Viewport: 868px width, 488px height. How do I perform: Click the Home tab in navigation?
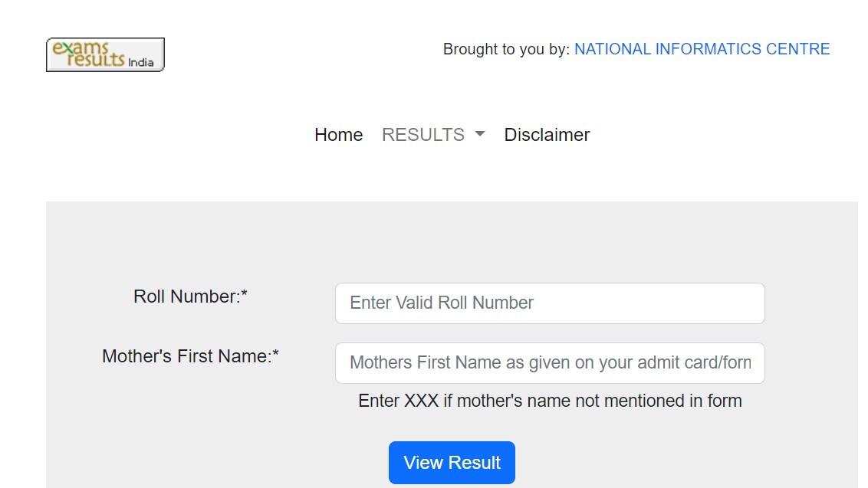(338, 134)
